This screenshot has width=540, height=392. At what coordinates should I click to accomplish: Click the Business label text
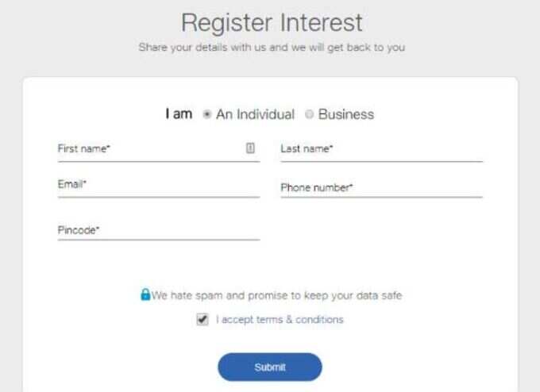(x=346, y=114)
